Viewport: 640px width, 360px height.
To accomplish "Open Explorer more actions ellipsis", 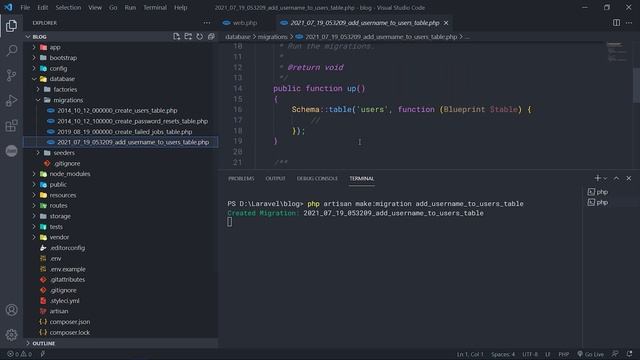I will click(x=207, y=23).
